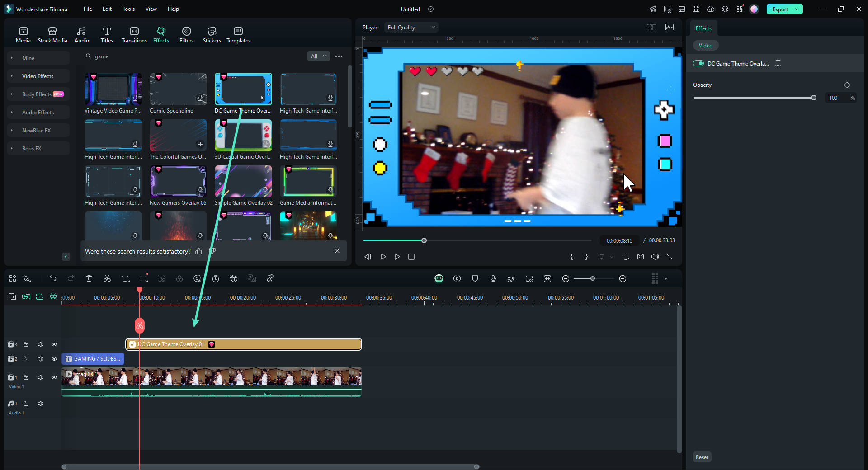The width and height of the screenshot is (868, 470).
Task: Undo the last action
Action: (x=53, y=278)
